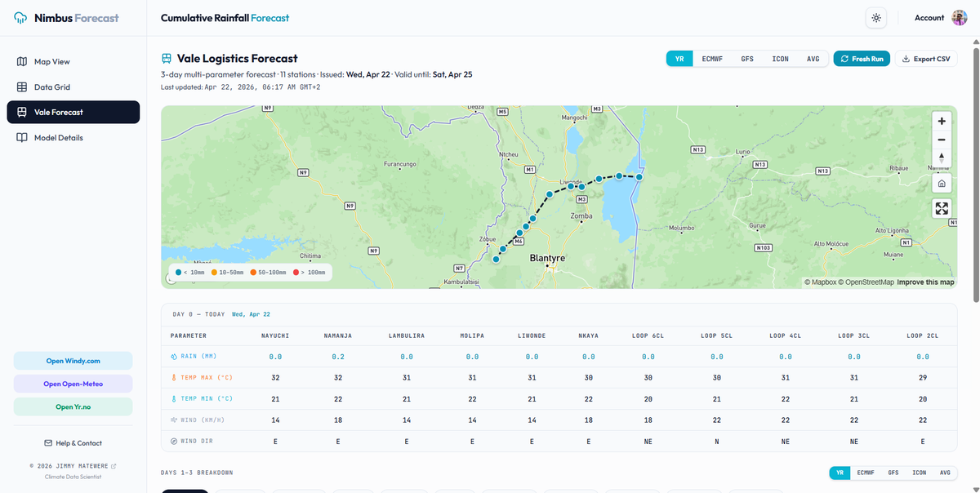Image resolution: width=980 pixels, height=493 pixels.
Task: Click the NAYUCHI column header
Action: point(275,335)
